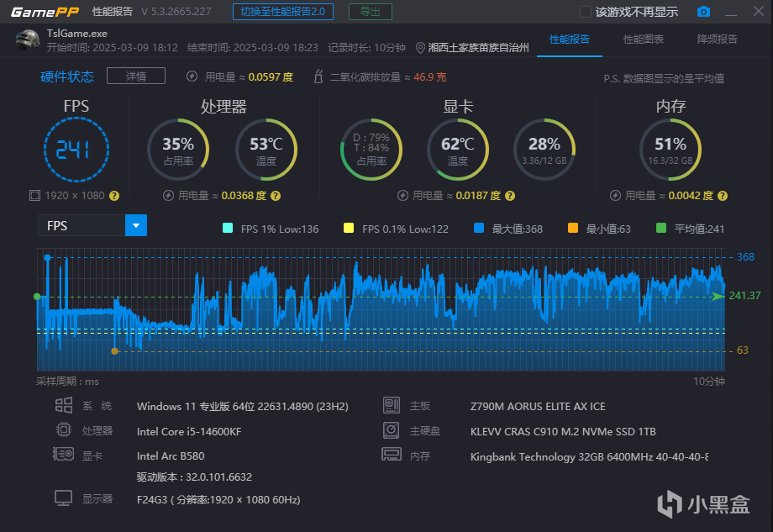
Task: Click the motherboard icon next to 主板
Action: tap(392, 405)
